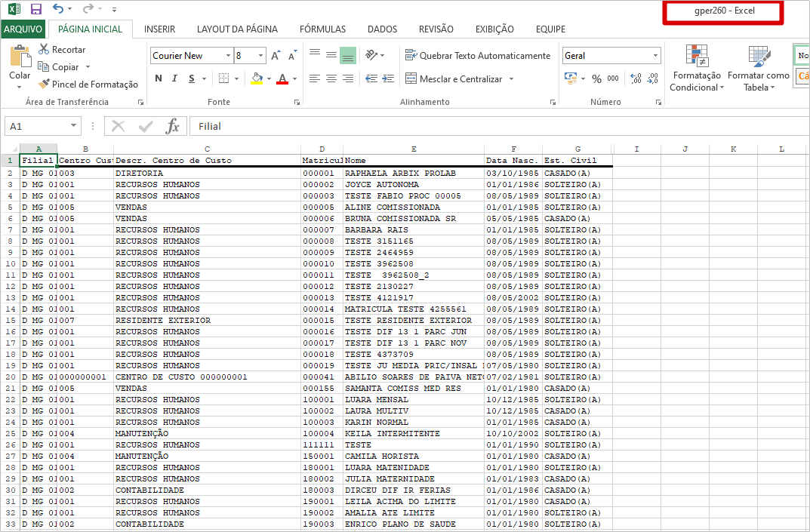Viewport: 810px width, 532px height.
Task: Open fill color options arrow
Action: (x=269, y=79)
